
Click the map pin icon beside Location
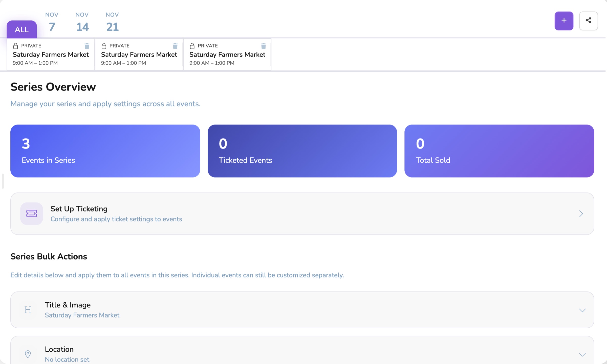click(28, 354)
